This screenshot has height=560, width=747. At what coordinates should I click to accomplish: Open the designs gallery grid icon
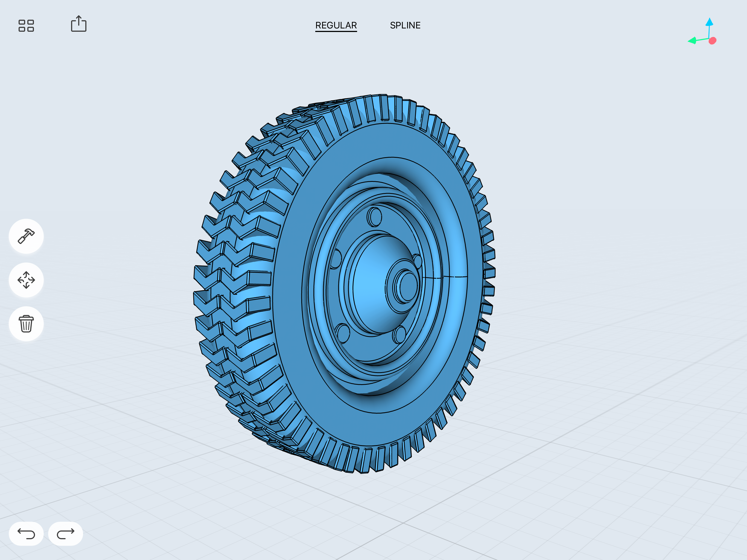tap(26, 25)
